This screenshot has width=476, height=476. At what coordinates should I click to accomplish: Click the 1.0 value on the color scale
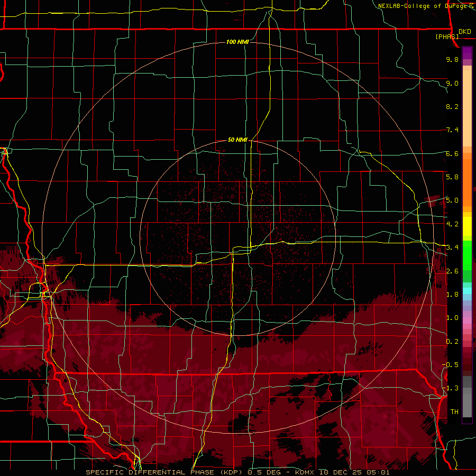coord(452,317)
